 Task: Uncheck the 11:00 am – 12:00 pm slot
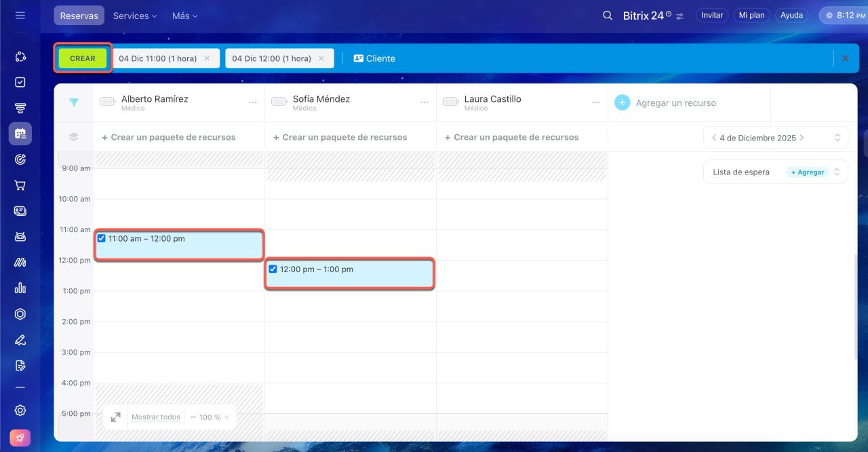coord(102,239)
